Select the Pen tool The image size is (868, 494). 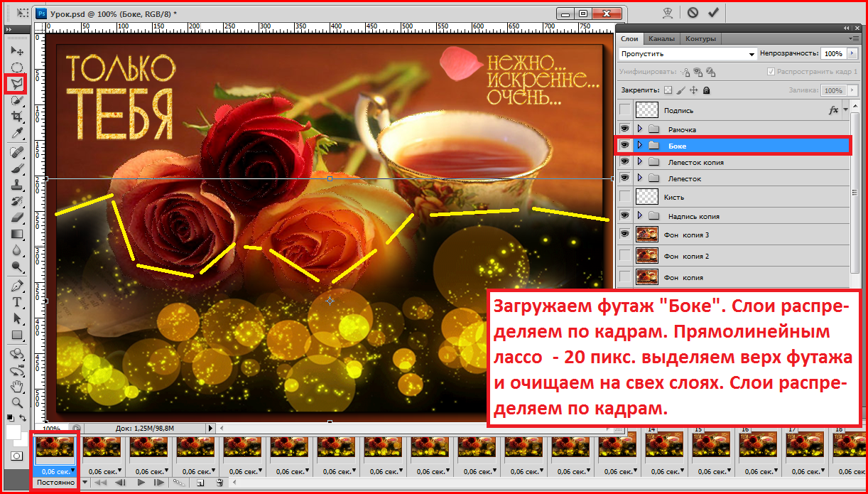pos(17,286)
